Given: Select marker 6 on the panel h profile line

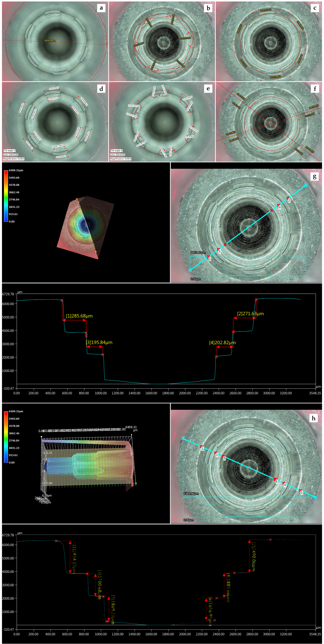Looking at the screenshot, I should pyautogui.click(x=275, y=480).
